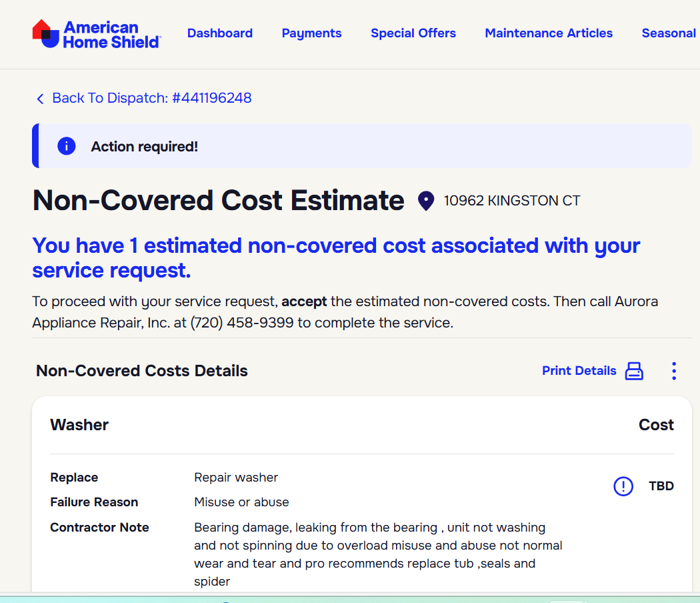Screen dimensions: 700x603
Task: Click the TBD cost value
Action: pyautogui.click(x=661, y=486)
